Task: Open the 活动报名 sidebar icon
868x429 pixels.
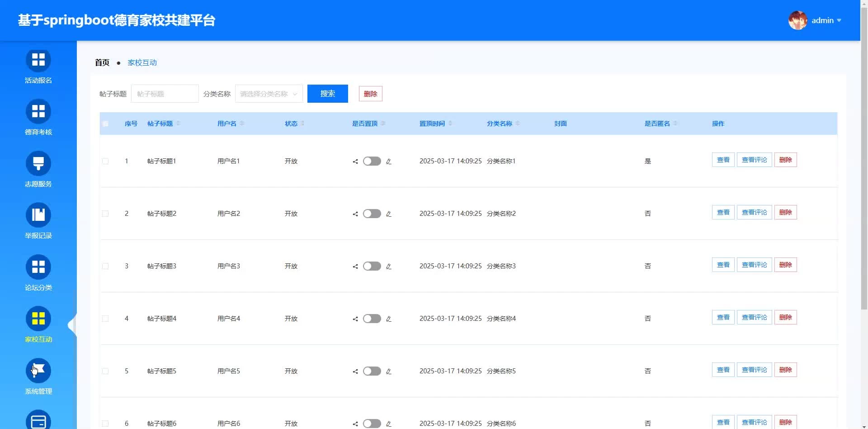Action: tap(38, 60)
